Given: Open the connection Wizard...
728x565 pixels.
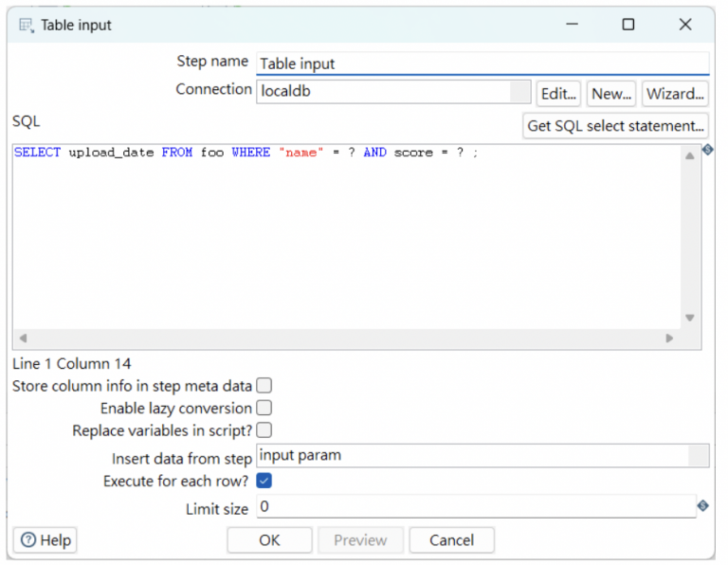Looking at the screenshot, I should tap(675, 93).
